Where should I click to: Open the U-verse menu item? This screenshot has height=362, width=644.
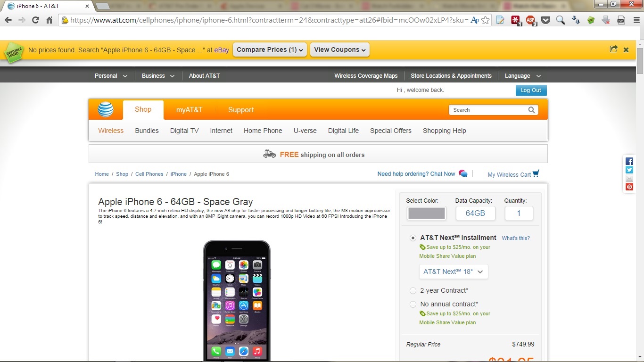click(x=305, y=131)
